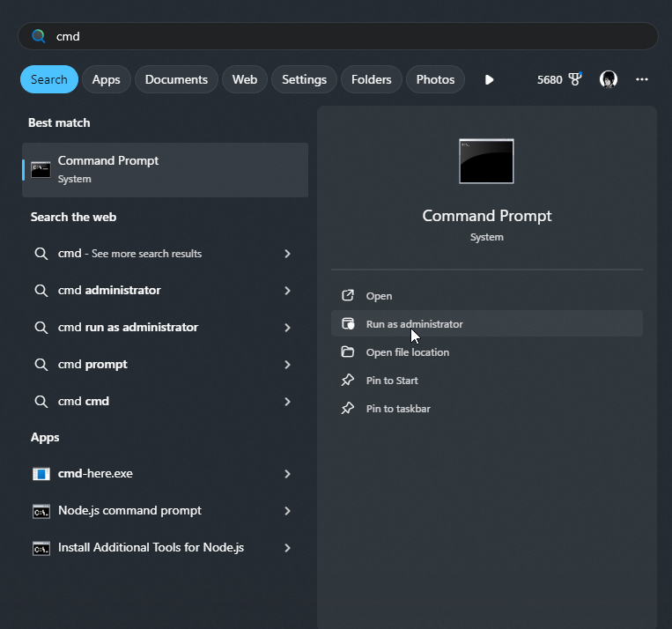Viewport: 672px width, 629px height.
Task: Choose Open in the preview pane
Action: click(x=487, y=296)
